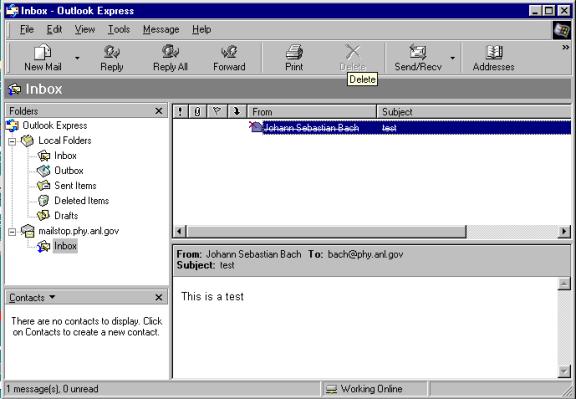Open the Message menu
Image resolution: width=576 pixels, height=399 pixels.
(161, 29)
